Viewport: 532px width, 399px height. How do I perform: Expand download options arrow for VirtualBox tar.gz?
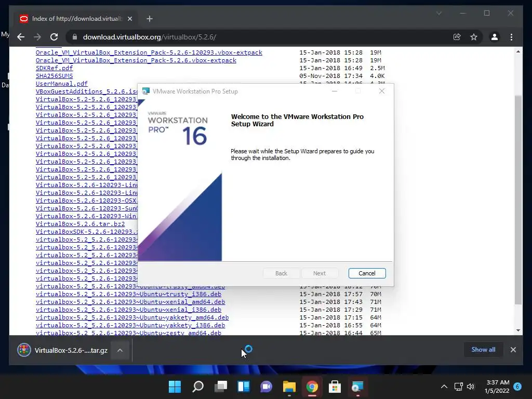tap(120, 350)
